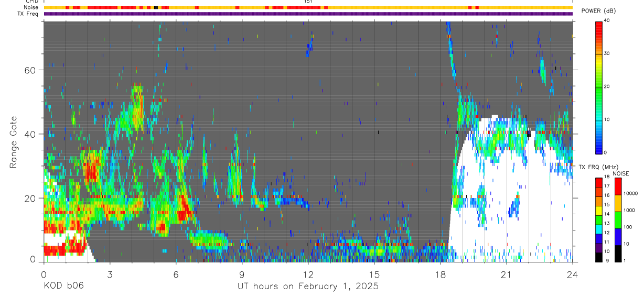The width and height of the screenshot is (644, 297).
Task: Click the 14 label on TX FRQ scale
Action: tap(606, 214)
